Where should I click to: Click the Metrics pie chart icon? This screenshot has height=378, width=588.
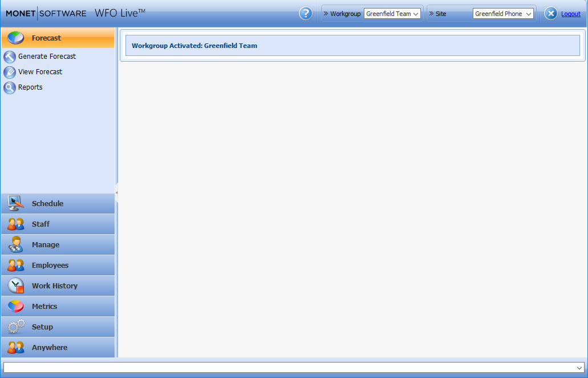[x=16, y=306]
